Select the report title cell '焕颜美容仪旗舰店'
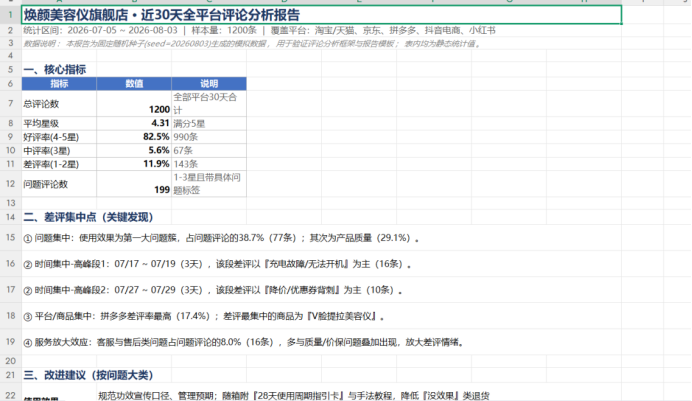 [x=321, y=15]
